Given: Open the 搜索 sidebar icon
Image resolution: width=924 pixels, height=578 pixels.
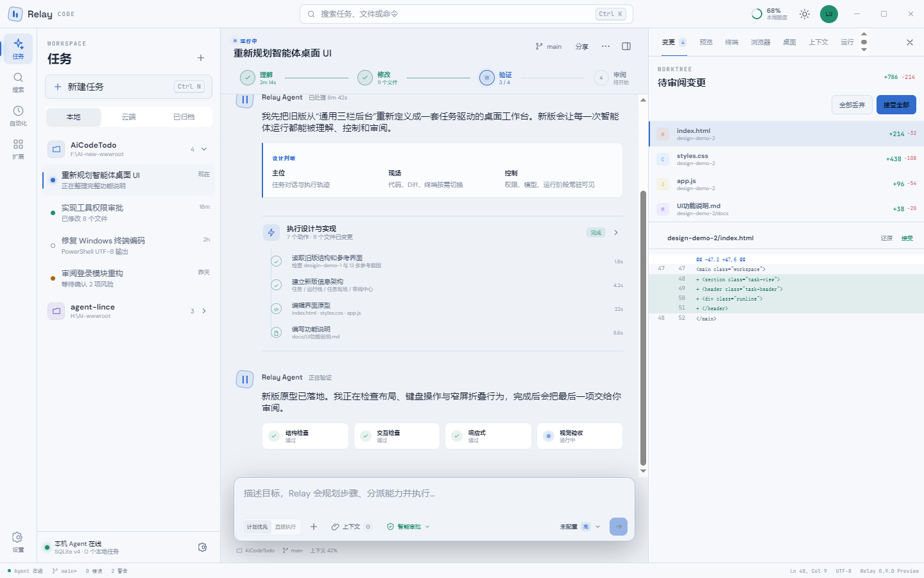Looking at the screenshot, I should [18, 82].
